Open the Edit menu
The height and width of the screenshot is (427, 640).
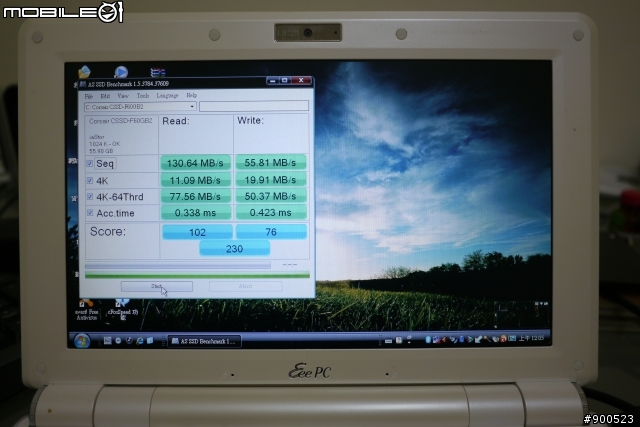point(105,96)
